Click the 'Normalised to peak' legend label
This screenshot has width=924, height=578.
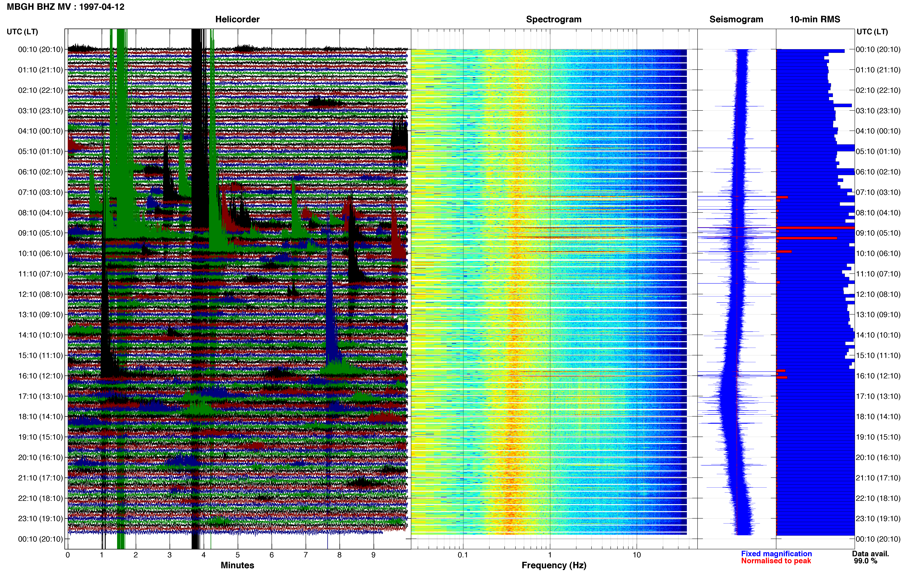coord(776,561)
